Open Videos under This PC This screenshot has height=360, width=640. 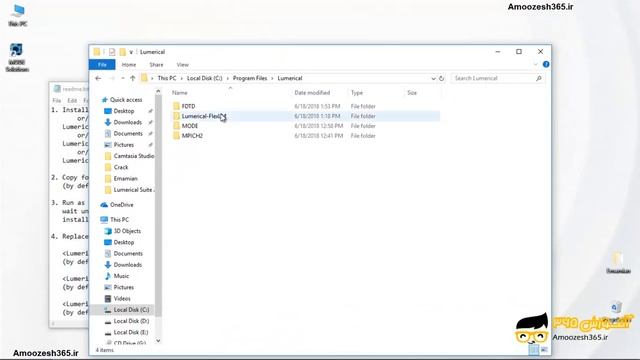point(122,299)
